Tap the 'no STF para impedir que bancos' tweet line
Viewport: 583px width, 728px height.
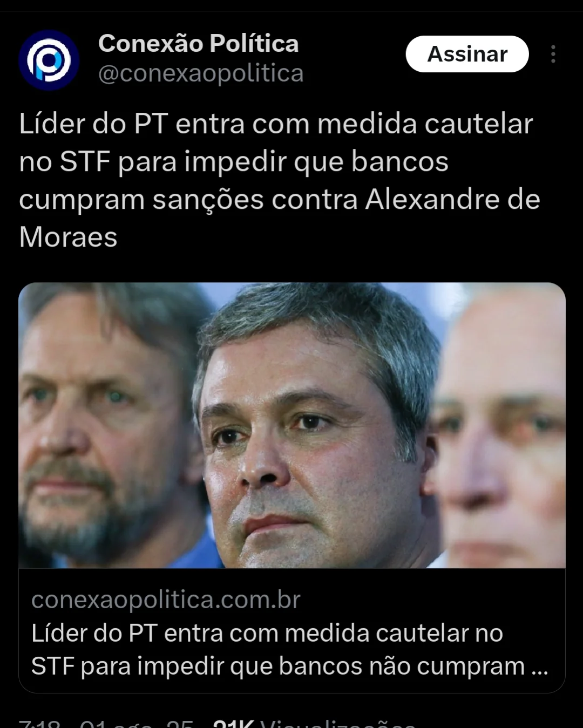[x=234, y=161]
